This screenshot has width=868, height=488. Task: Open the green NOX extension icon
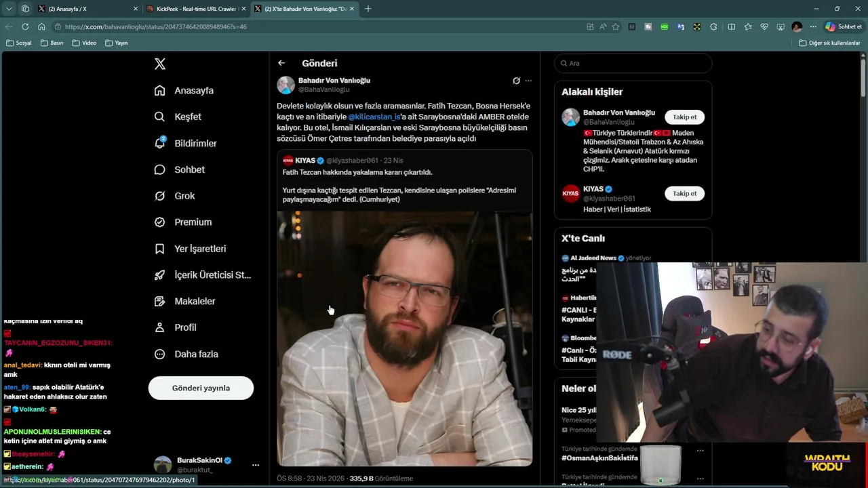point(665,26)
